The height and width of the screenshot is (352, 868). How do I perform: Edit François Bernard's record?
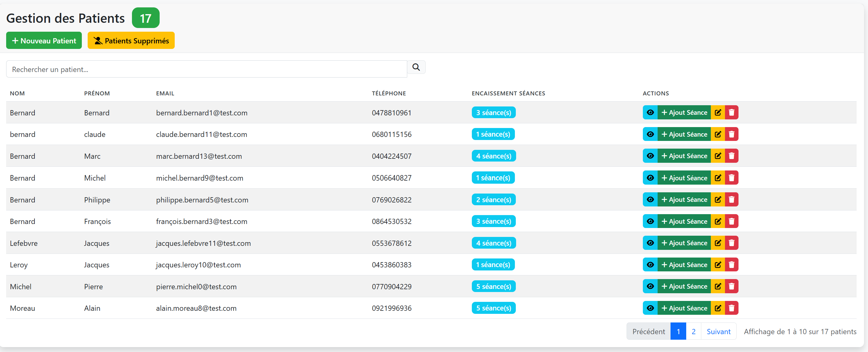click(x=718, y=222)
